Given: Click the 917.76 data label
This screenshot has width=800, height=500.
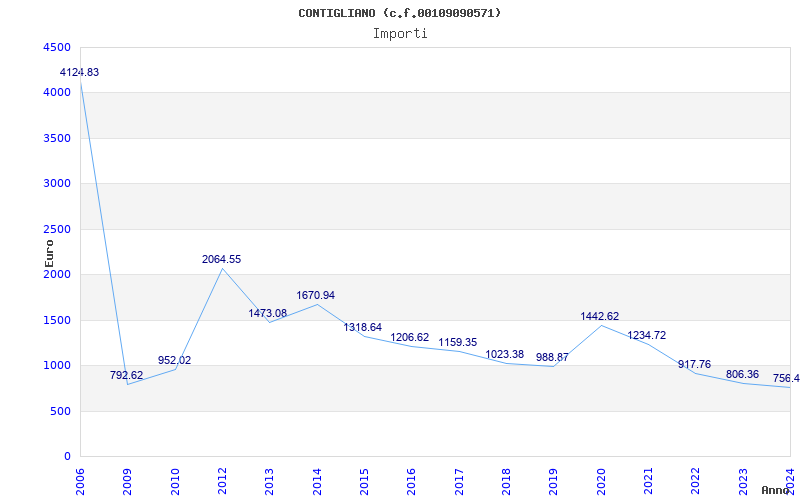Looking at the screenshot, I should [x=694, y=365].
